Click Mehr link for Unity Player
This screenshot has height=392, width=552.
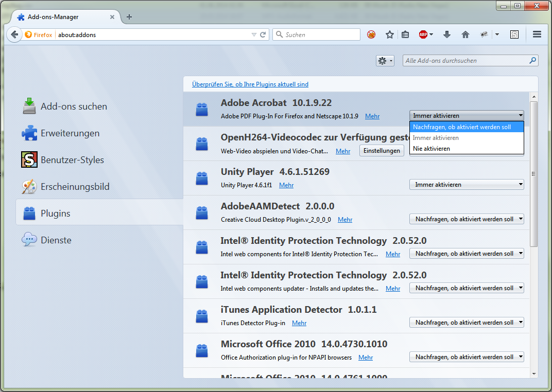click(286, 185)
